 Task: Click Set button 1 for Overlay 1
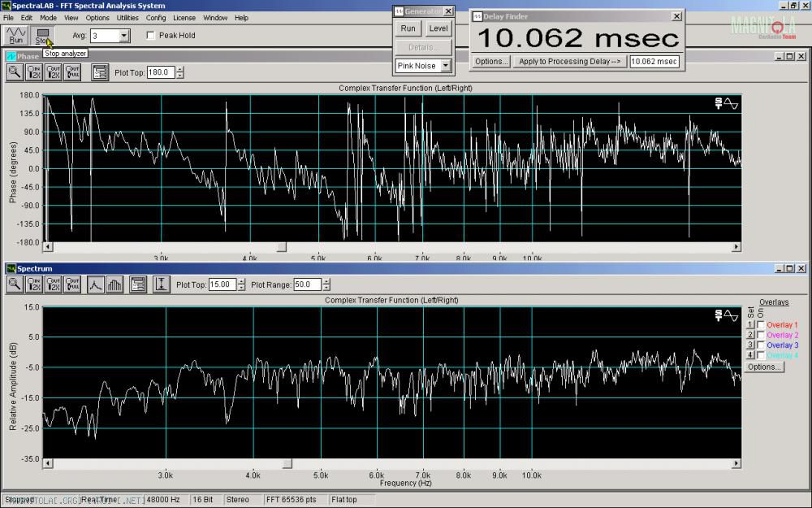pyautogui.click(x=749, y=325)
